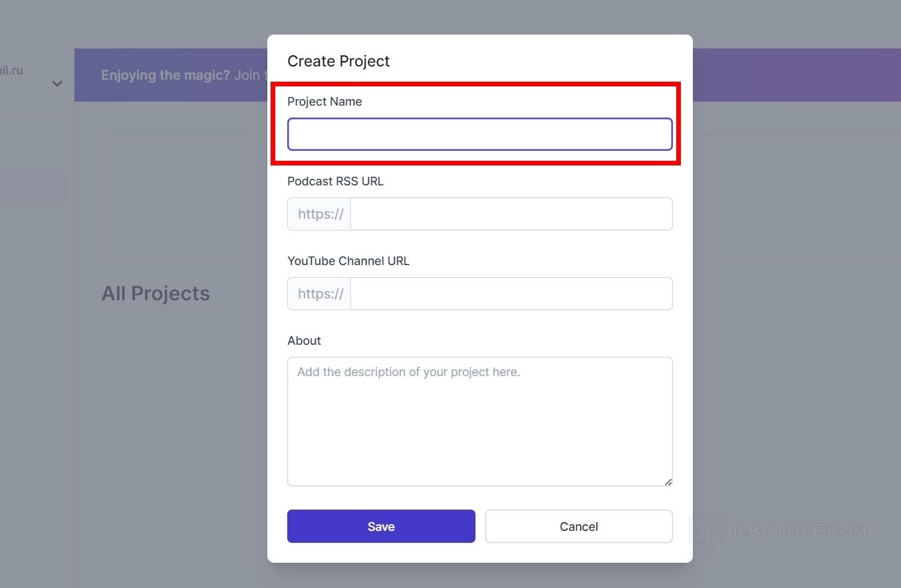Click the "YouTube Channel URL" field label
901x588 pixels.
tap(348, 261)
